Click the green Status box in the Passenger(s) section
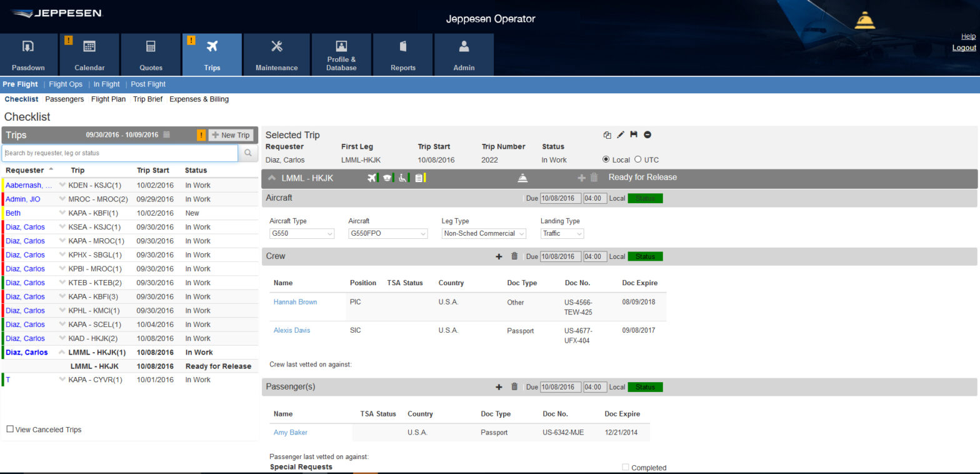Screen dimensions: 980x474 pyautogui.click(x=645, y=387)
